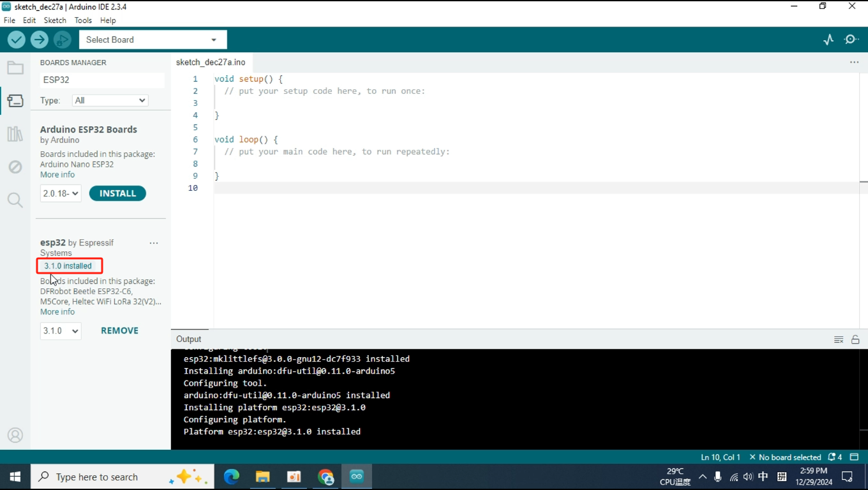Open the Serial Monitor icon

point(851,40)
